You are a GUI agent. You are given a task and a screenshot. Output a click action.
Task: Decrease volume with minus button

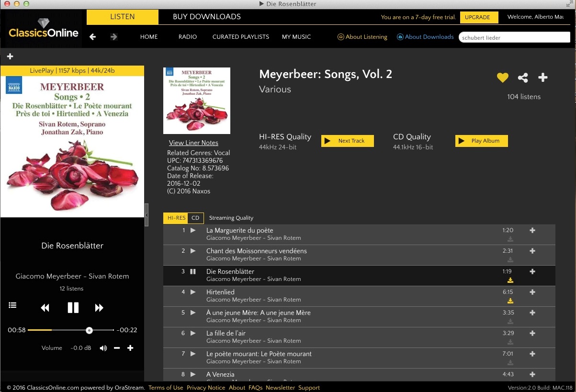click(x=117, y=348)
